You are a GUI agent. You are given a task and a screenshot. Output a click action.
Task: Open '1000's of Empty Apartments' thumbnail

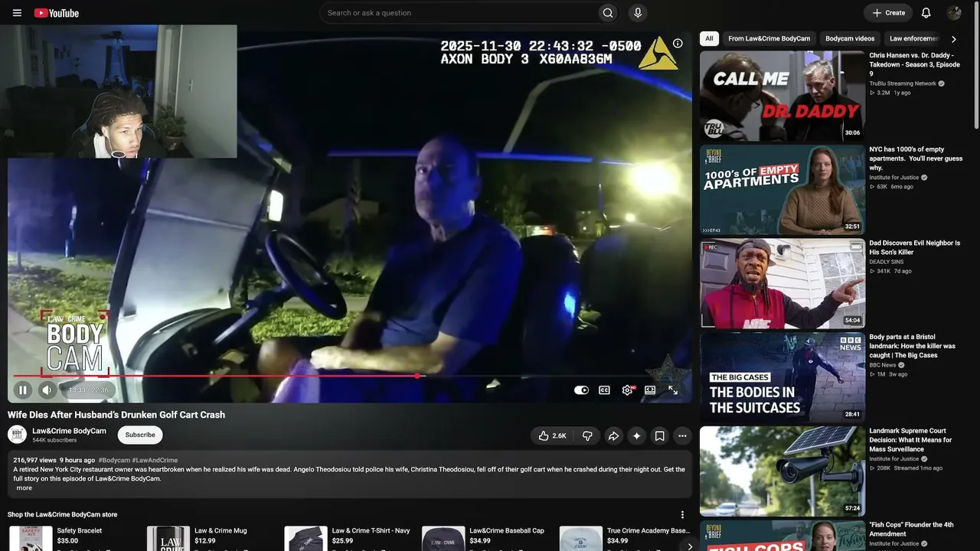tap(782, 190)
